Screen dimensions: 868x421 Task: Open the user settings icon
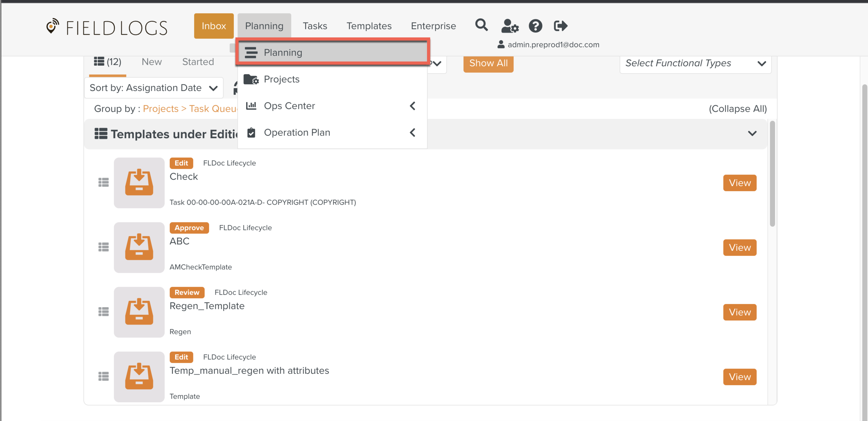[509, 26]
